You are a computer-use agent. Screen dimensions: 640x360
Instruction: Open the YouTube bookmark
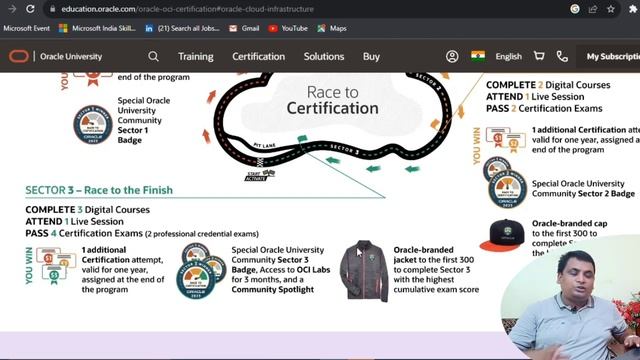pyautogui.click(x=288, y=28)
